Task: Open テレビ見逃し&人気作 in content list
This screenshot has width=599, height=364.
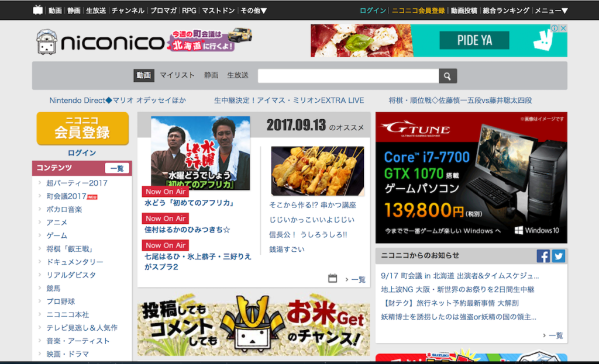Action: [x=82, y=328]
